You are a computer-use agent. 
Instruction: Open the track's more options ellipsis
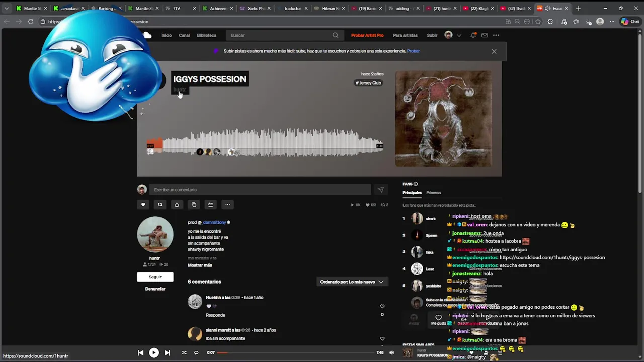tap(227, 205)
